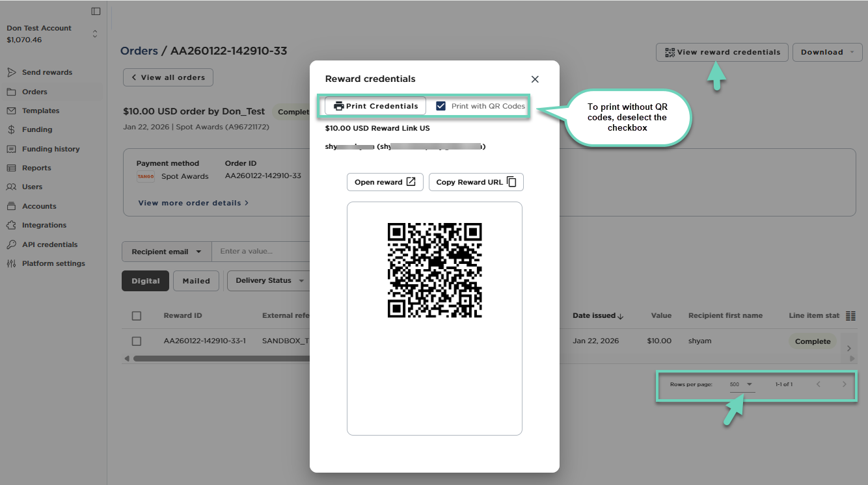Open Platform settings from sidebar

coord(53,263)
